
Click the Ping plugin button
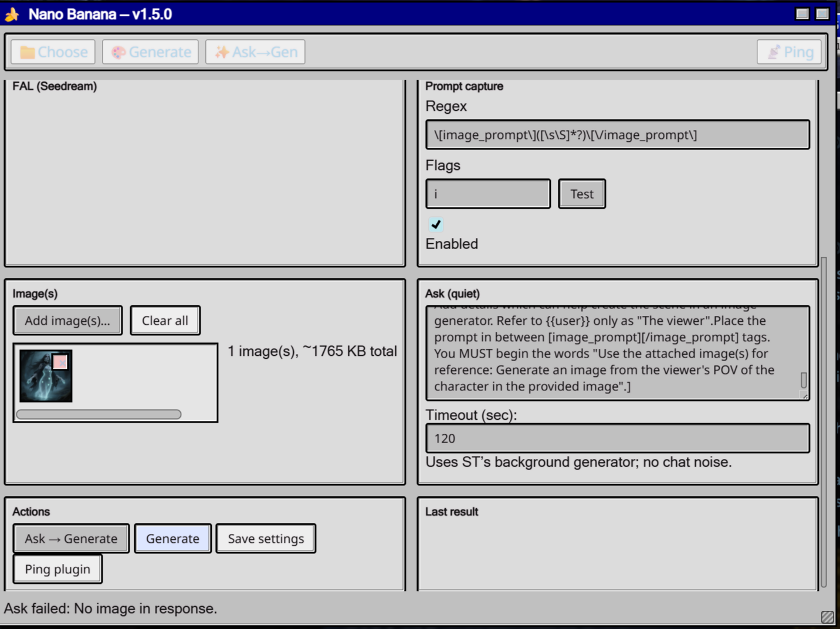(x=57, y=569)
